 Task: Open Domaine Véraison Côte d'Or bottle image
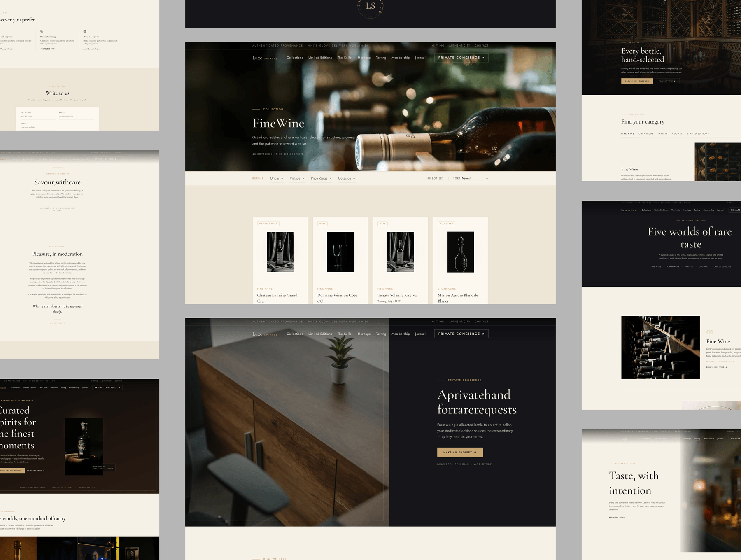click(340, 252)
